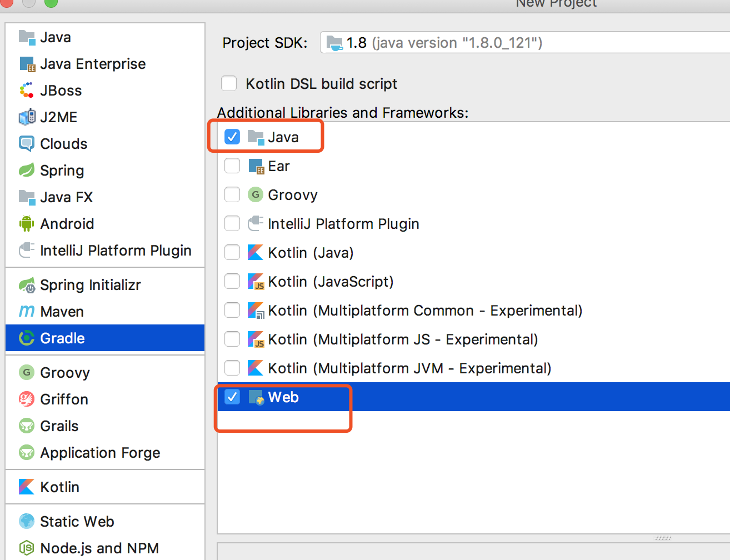The width and height of the screenshot is (730, 560).
Task: Click the Gradle icon in sidebar
Action: [27, 338]
